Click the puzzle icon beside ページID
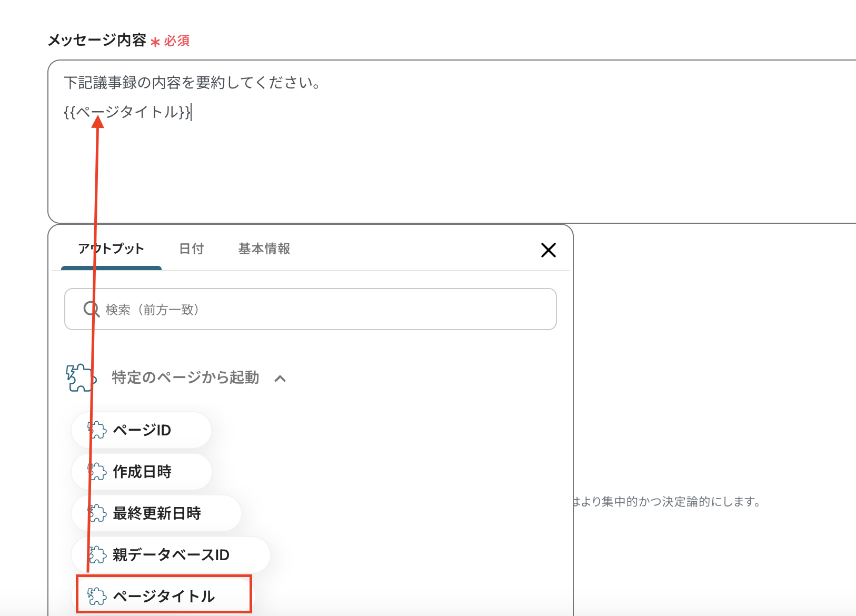This screenshot has height=616, width=856. click(x=95, y=430)
